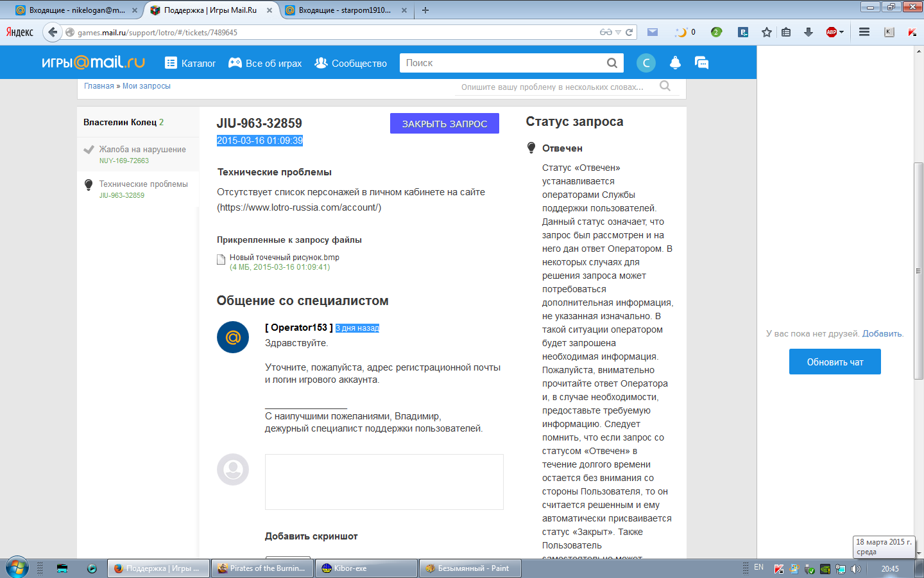Open the downloads arrow icon
The width and height of the screenshot is (924, 578).
(809, 32)
